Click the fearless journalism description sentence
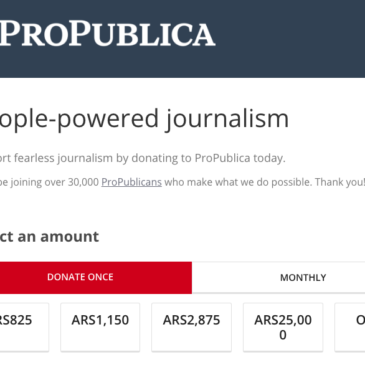Screen dimensions: 365x365 pyautogui.click(x=143, y=158)
